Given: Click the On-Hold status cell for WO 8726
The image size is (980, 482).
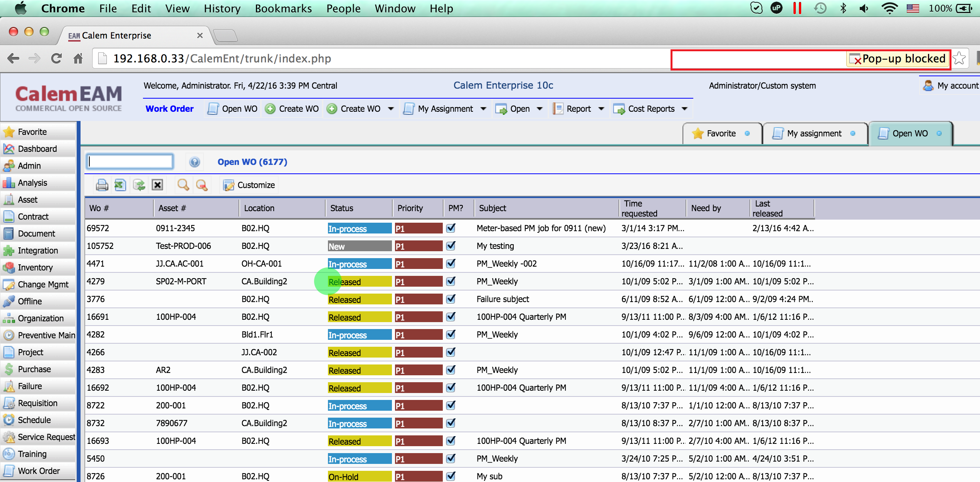Looking at the screenshot, I should [360, 477].
